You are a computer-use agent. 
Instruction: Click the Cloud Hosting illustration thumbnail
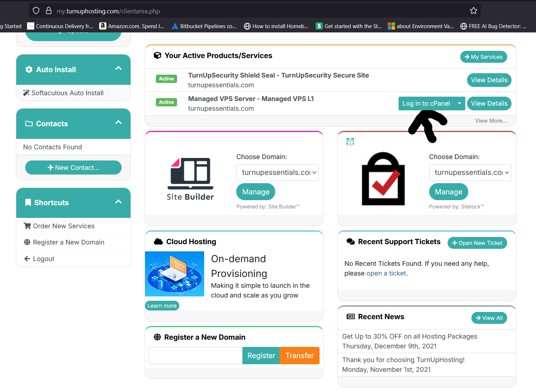(x=175, y=274)
